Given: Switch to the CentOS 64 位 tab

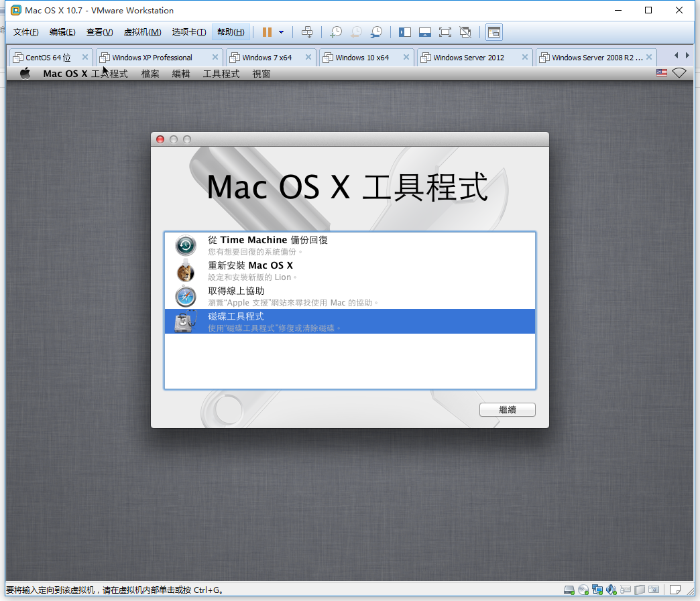Looking at the screenshot, I should click(x=48, y=58).
